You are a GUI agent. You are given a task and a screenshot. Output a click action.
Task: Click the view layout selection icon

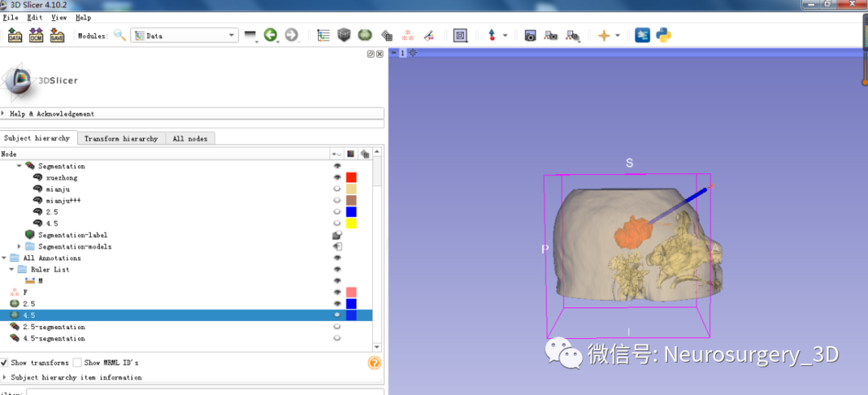pyautogui.click(x=460, y=35)
